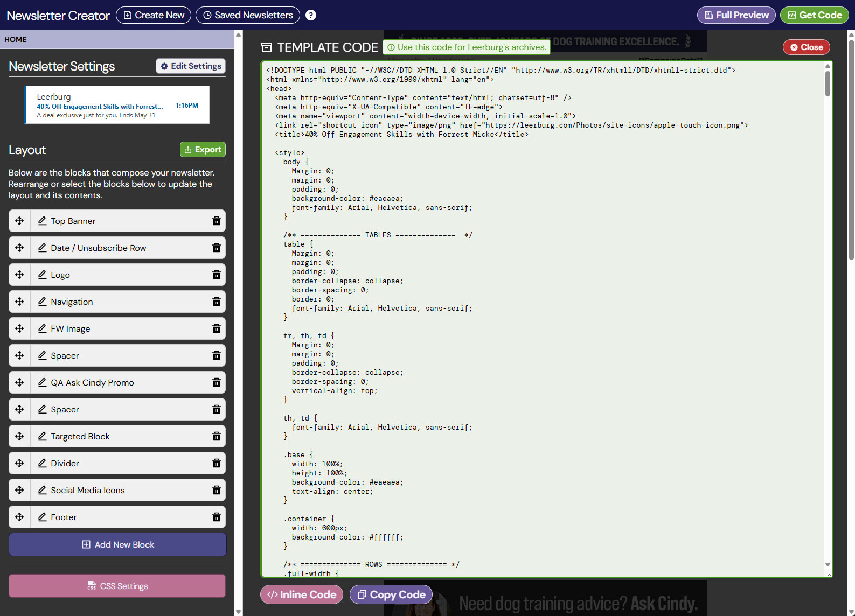Grab the move handle for Top Banner
The height and width of the screenshot is (616, 855).
point(19,221)
